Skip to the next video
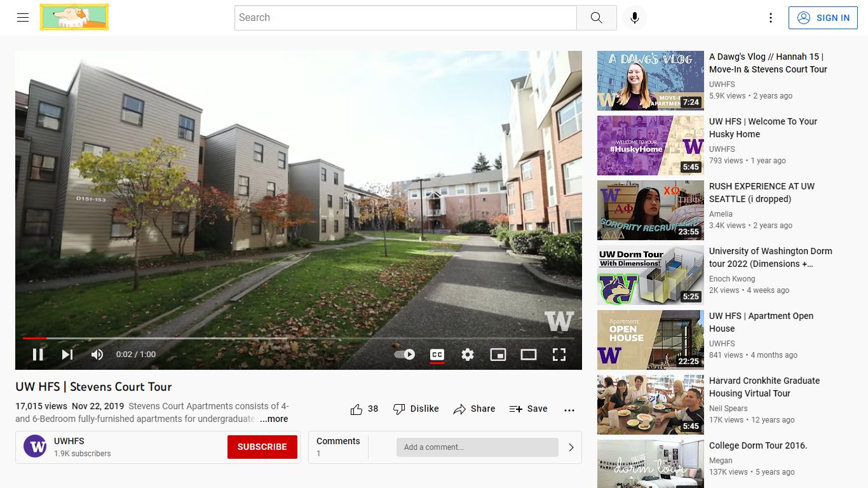868x488 pixels. 67,355
